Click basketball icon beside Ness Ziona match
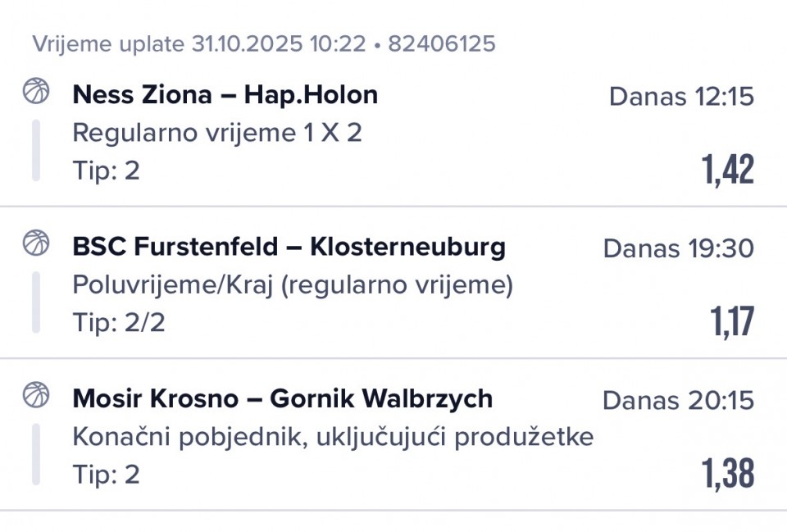This screenshot has height=532, width=787. [36, 91]
